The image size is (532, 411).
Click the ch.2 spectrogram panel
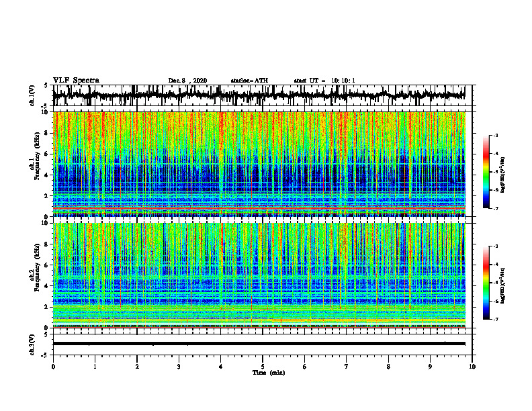[259, 275]
